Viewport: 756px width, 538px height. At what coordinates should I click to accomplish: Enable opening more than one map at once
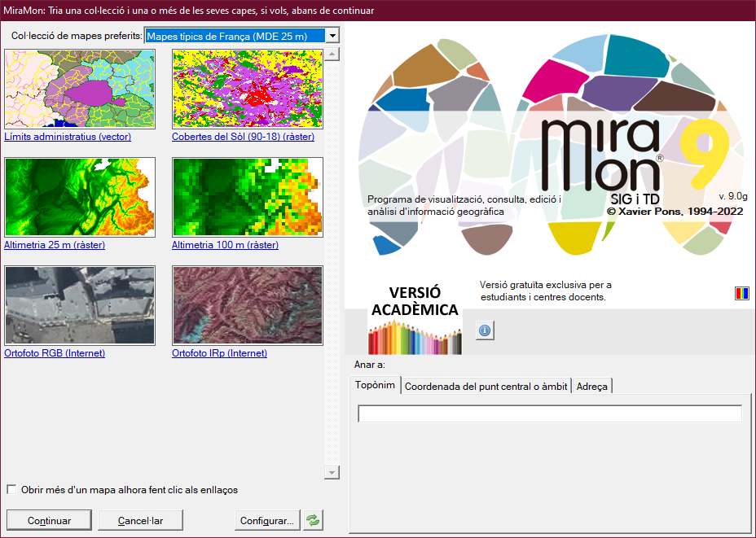click(11, 490)
